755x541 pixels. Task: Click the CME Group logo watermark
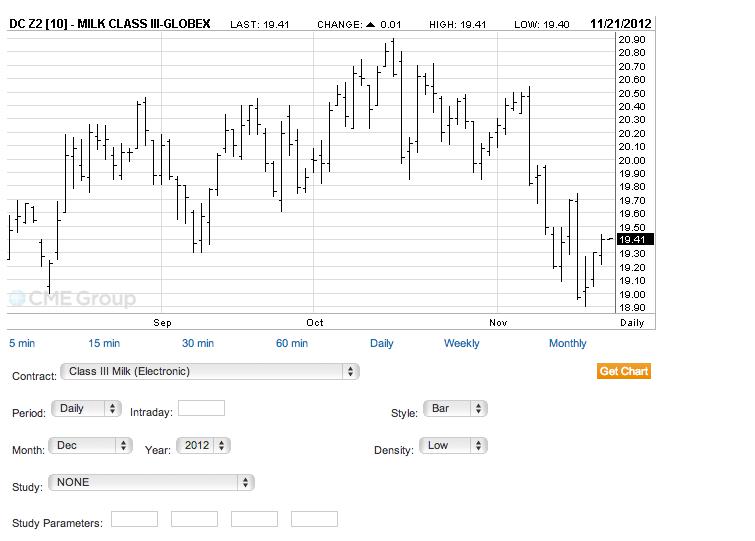(x=72, y=298)
